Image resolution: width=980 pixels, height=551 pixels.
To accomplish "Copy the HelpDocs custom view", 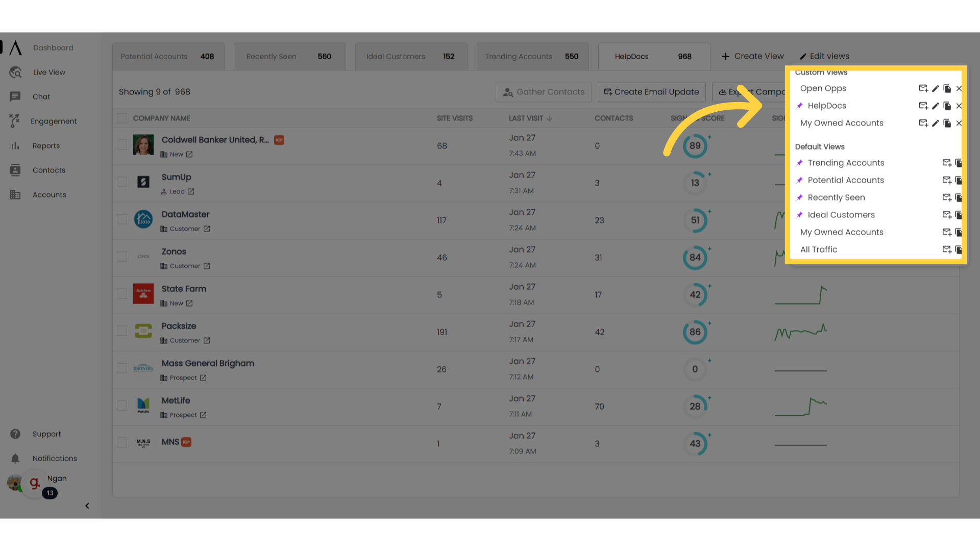I will click(x=947, y=106).
